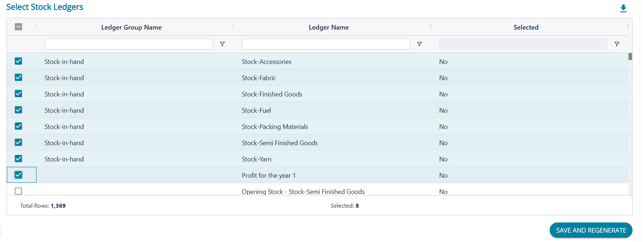Open filter menu for Ledger Name column
This screenshot has height=242, width=644.
click(x=419, y=44)
